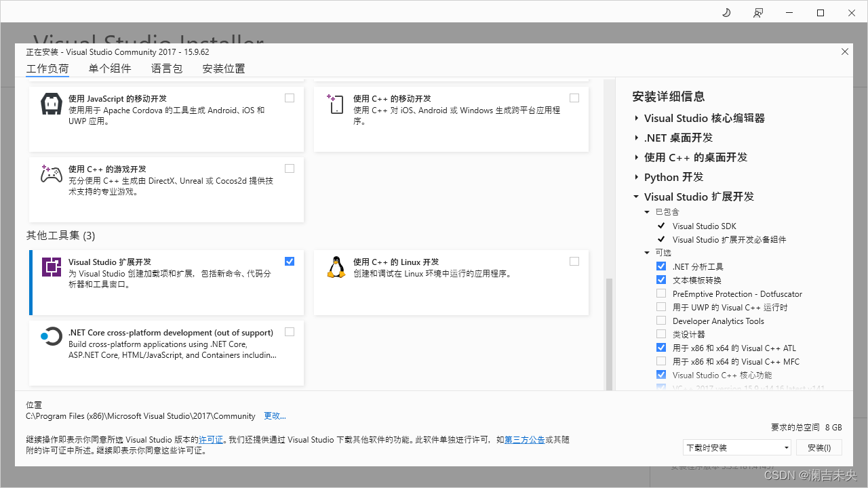Click 更改... location link
The width and height of the screenshot is (868, 488).
[x=275, y=416]
